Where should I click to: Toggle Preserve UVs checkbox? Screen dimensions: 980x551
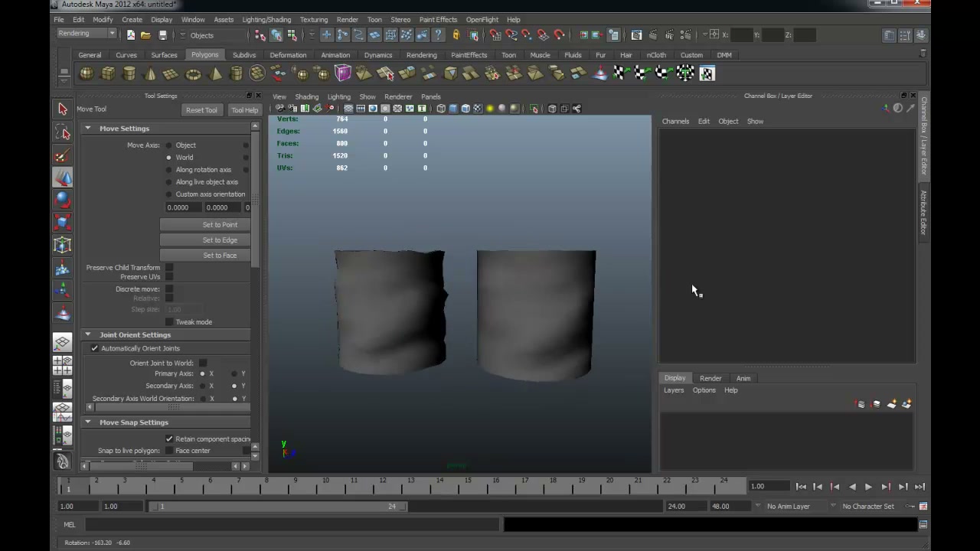pyautogui.click(x=169, y=277)
